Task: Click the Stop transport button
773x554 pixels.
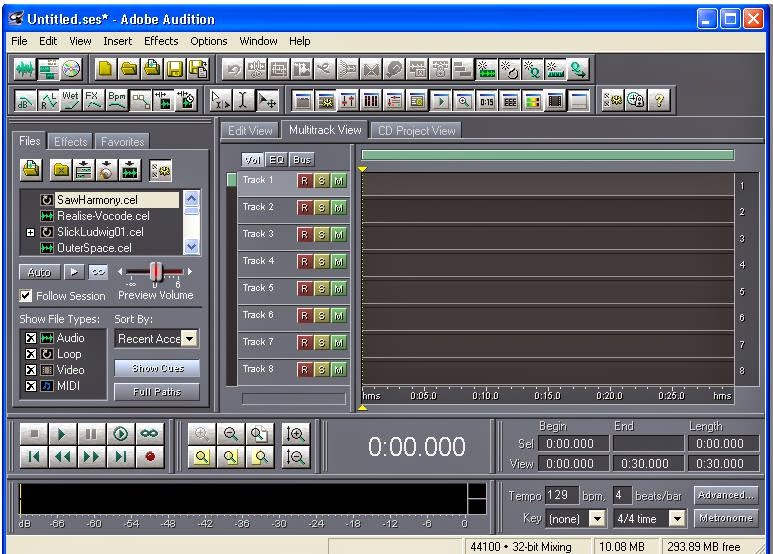Action: 34,434
